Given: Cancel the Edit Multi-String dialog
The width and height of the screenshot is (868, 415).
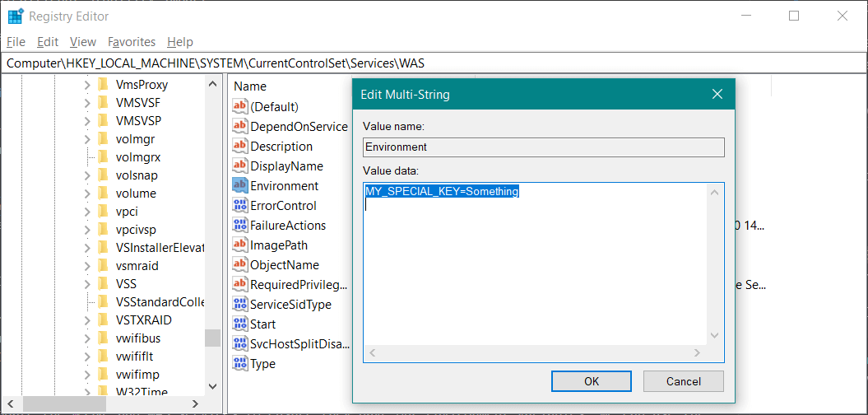Looking at the screenshot, I should [x=683, y=381].
